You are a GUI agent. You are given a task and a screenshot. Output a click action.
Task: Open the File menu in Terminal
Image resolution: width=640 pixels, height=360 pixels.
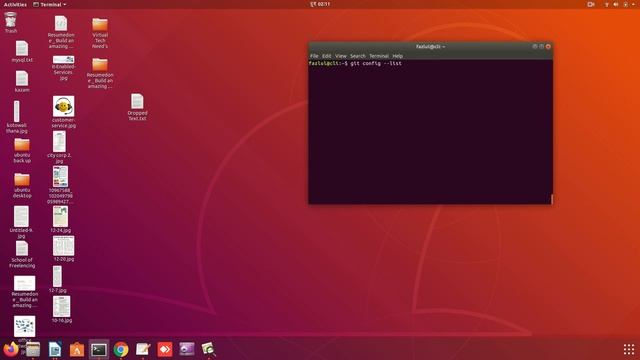pos(314,56)
